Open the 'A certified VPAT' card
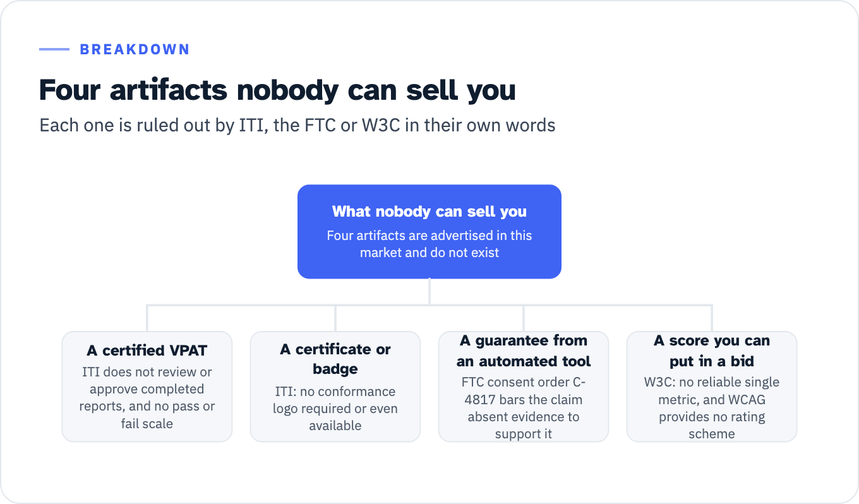859x504 pixels. pos(147,387)
